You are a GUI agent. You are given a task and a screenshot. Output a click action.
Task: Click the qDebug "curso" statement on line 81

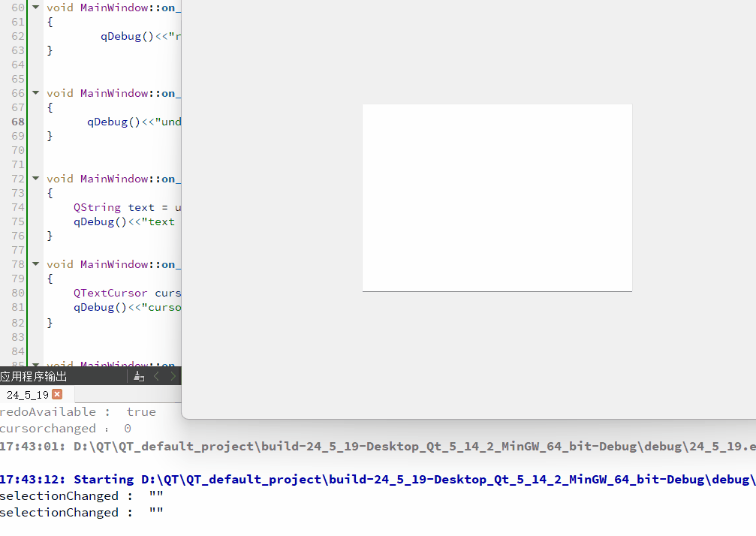(128, 307)
